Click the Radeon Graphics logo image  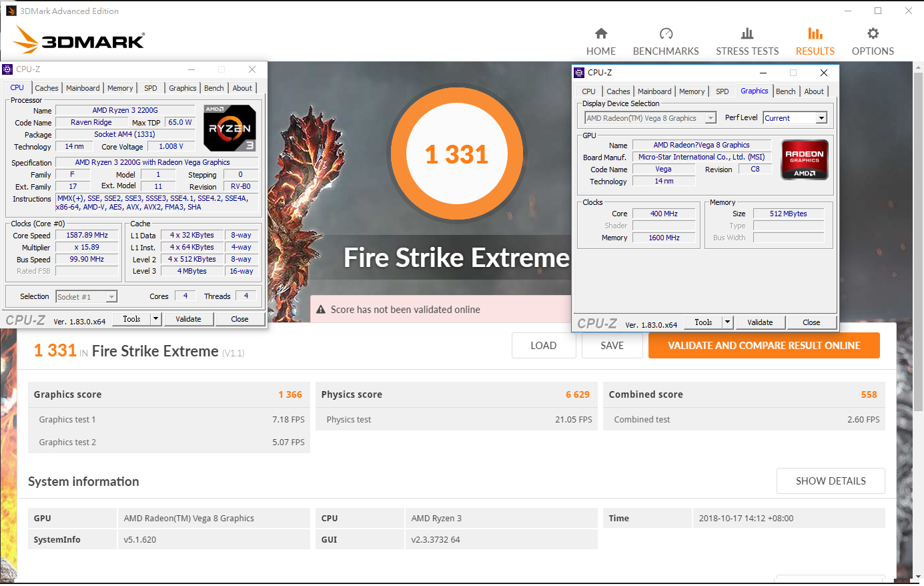click(805, 160)
